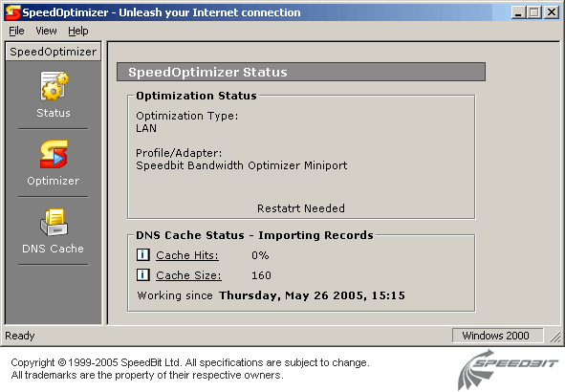This screenshot has width=565, height=392.
Task: Click the LAN optimization type value
Action: tap(146, 128)
